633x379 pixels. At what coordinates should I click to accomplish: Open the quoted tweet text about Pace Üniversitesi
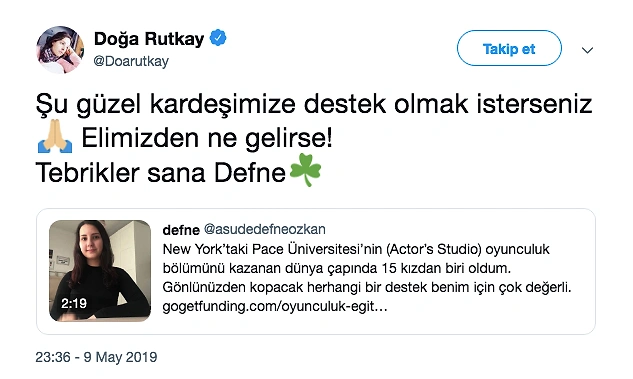[367, 278]
